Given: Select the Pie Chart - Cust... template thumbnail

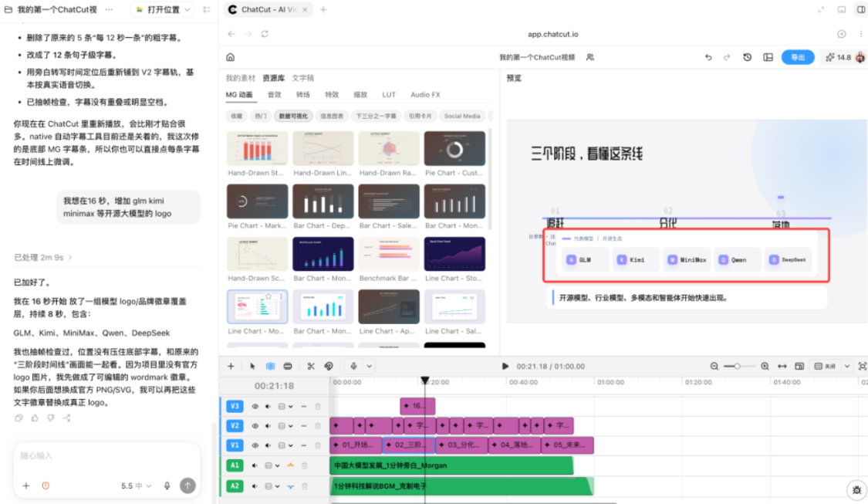Looking at the screenshot, I should (x=454, y=148).
